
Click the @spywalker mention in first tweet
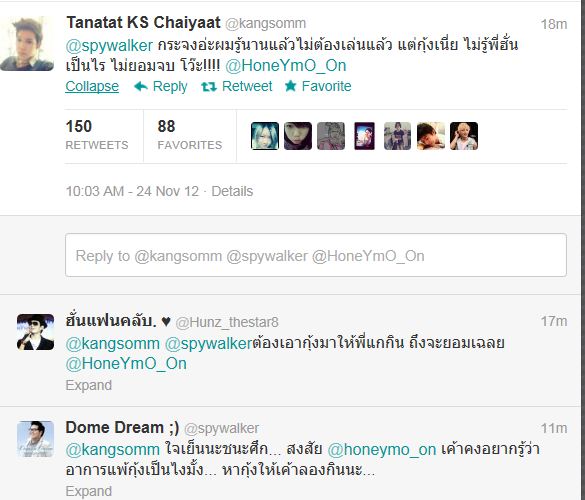[109, 46]
